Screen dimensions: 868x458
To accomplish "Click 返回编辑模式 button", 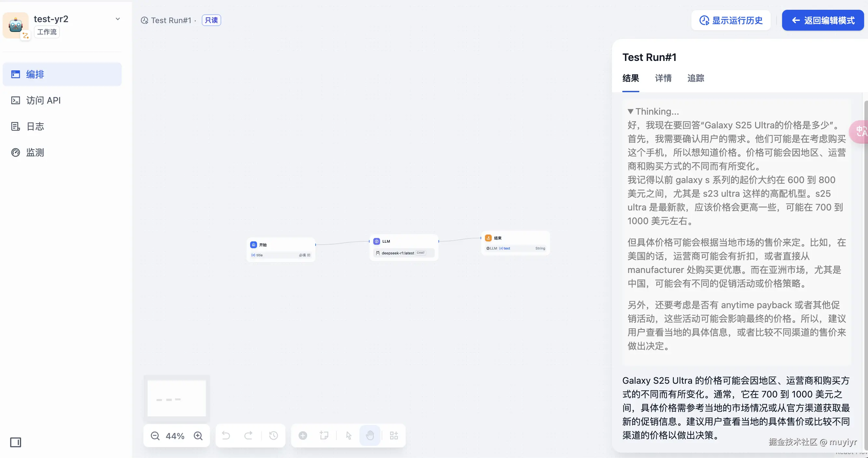I will click(x=822, y=21).
